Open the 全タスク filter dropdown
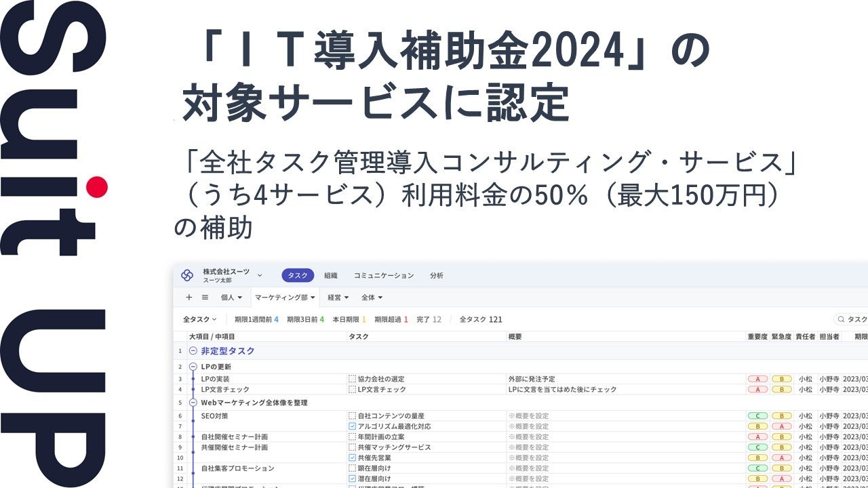 click(200, 319)
